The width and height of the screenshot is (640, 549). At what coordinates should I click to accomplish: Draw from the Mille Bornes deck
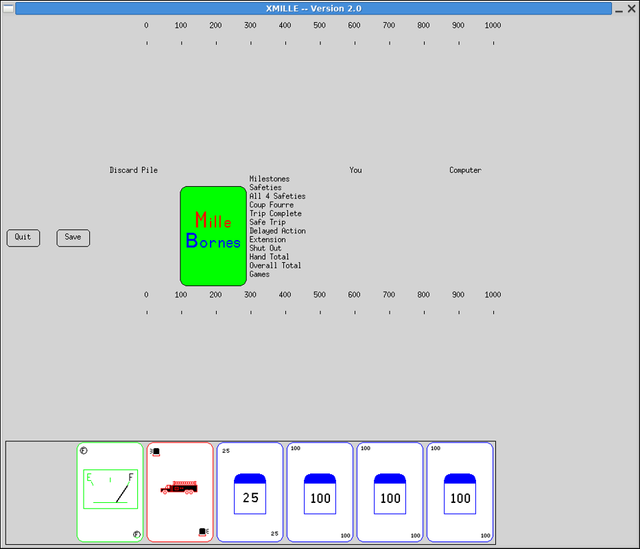point(213,236)
